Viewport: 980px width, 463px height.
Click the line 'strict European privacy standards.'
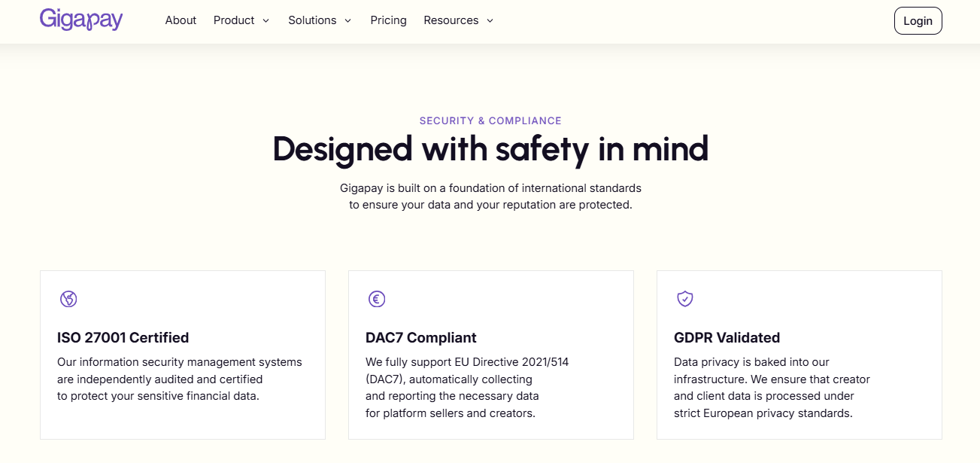pos(763,413)
